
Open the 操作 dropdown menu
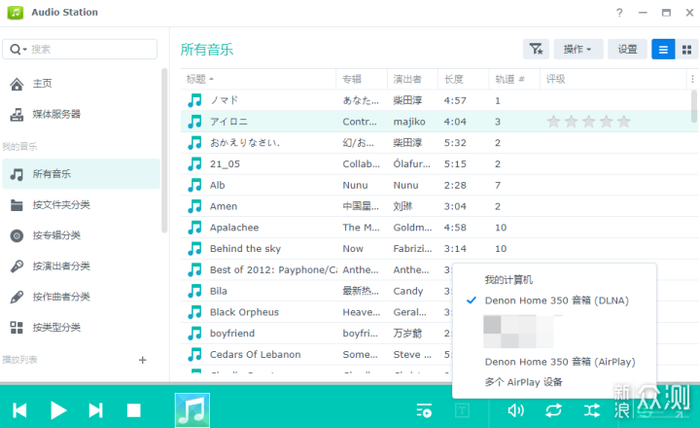tap(578, 49)
